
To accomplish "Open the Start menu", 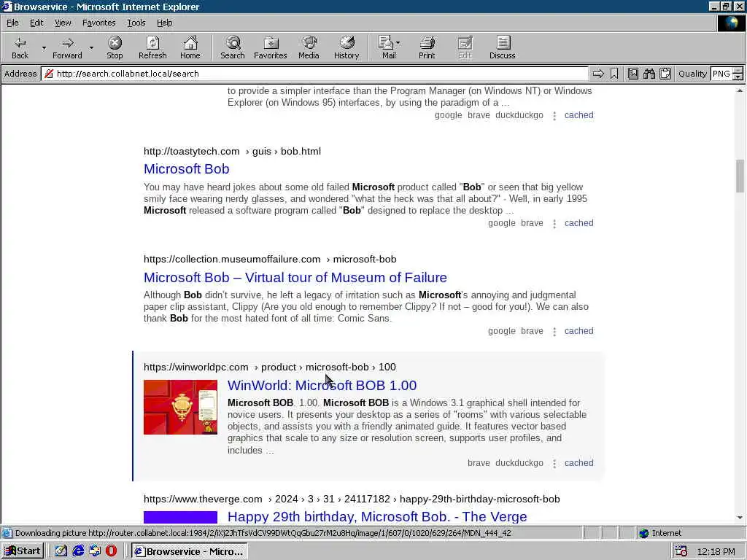I will [23, 551].
